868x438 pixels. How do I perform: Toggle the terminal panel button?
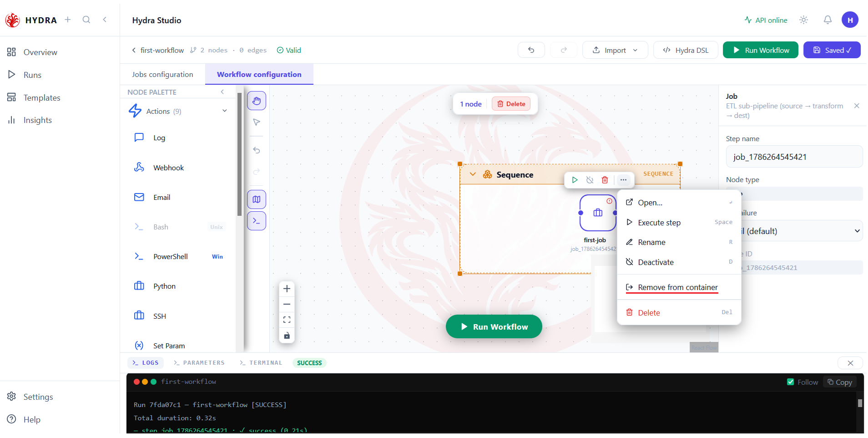pyautogui.click(x=257, y=221)
